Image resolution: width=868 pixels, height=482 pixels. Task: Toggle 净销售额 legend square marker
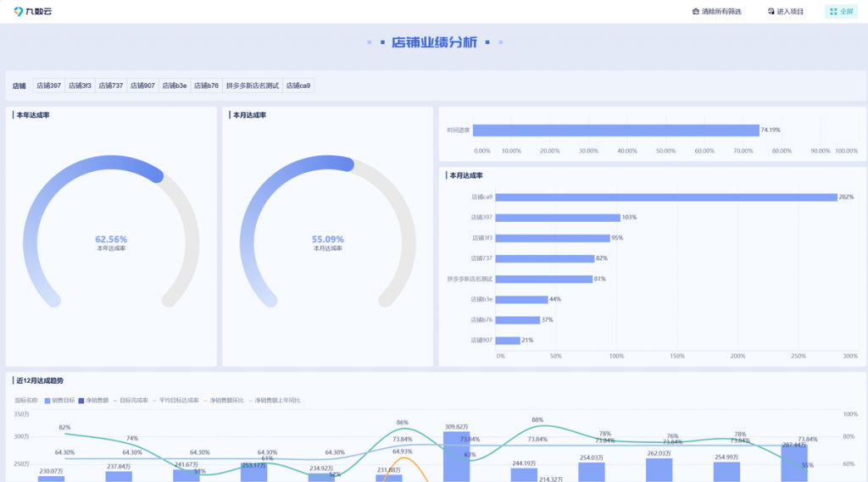tap(81, 400)
